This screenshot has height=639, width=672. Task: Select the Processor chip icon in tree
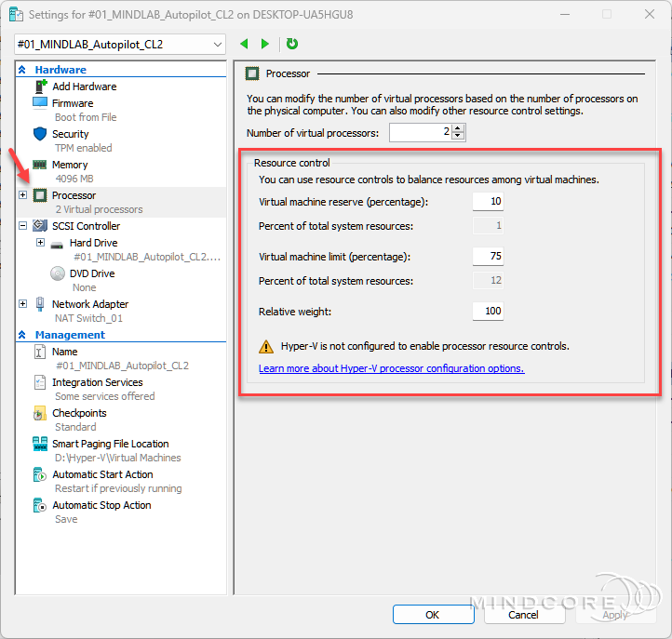coord(40,195)
